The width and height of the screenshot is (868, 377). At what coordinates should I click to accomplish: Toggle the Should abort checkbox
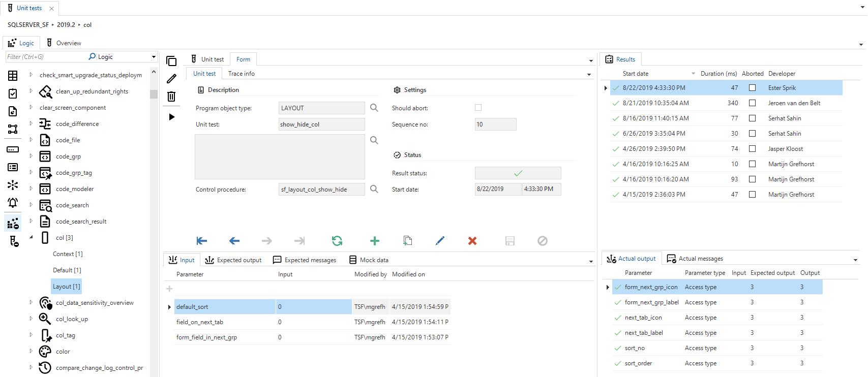[478, 108]
